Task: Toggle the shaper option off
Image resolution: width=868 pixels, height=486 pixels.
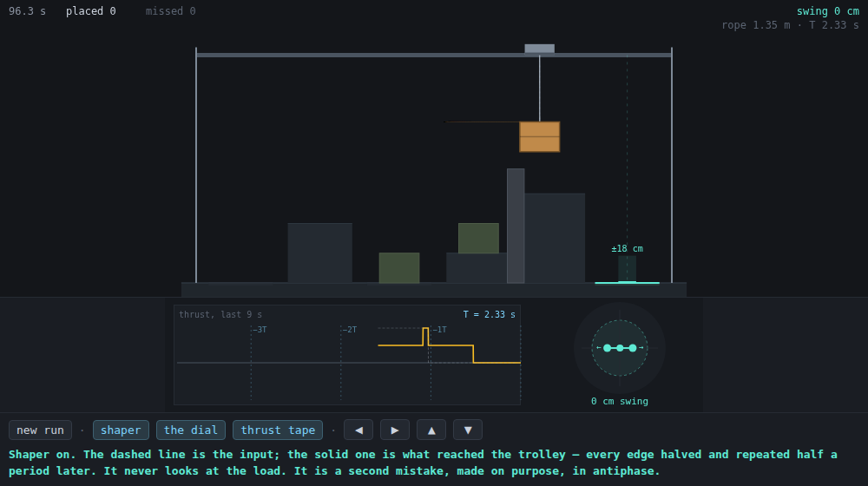Action: click(121, 430)
